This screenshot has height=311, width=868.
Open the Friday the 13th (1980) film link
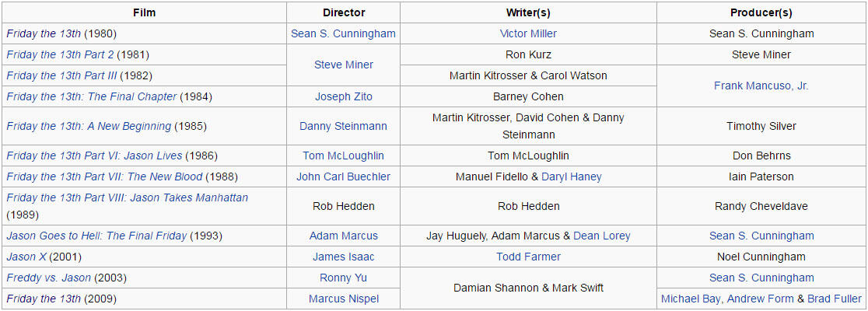[44, 33]
